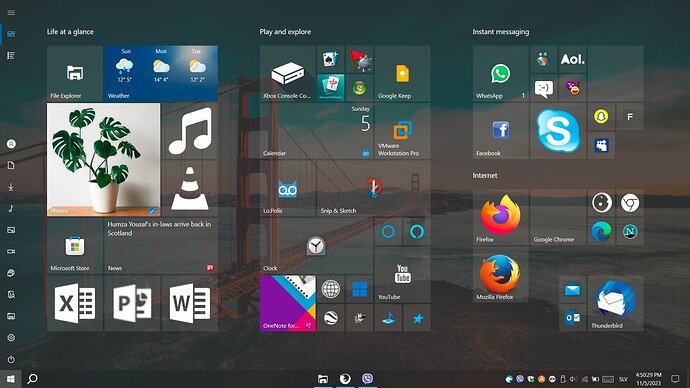Open the blue star tile
This screenshot has width=690, height=388.
coord(417,318)
